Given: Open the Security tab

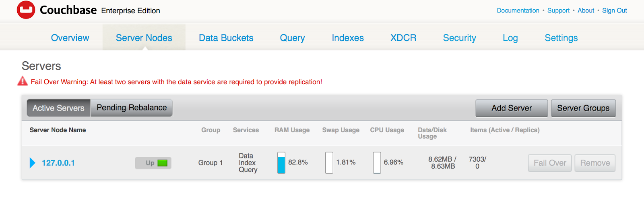Looking at the screenshot, I should pyautogui.click(x=460, y=38).
